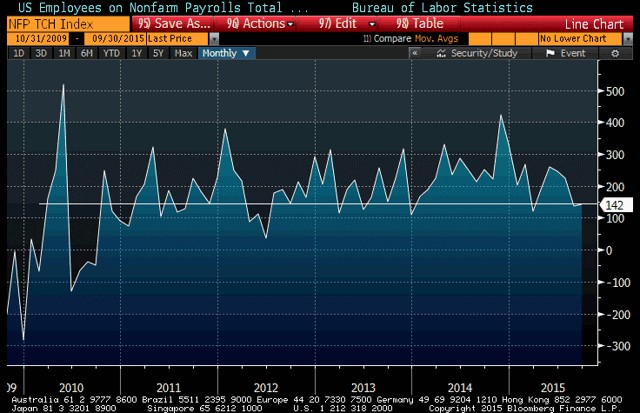Viewport: 640px width, 413px height.
Task: Click the 2010 x-axis label
Action: (x=71, y=387)
